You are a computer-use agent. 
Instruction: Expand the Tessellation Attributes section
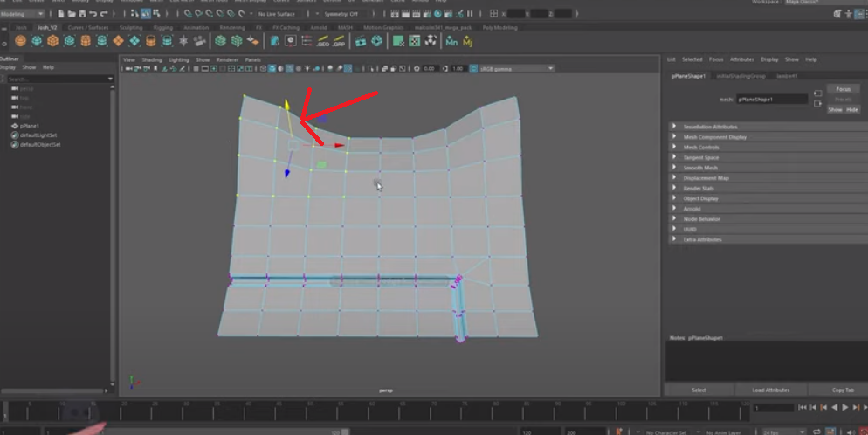709,127
